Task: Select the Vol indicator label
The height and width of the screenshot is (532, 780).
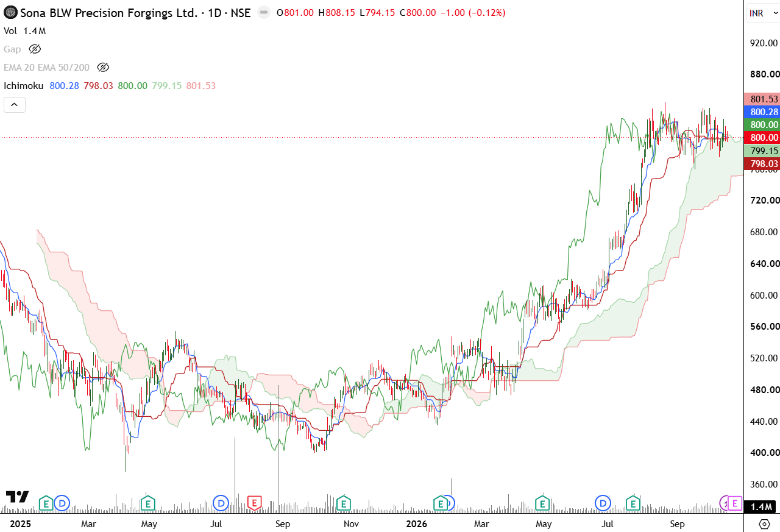Action: tap(10, 31)
